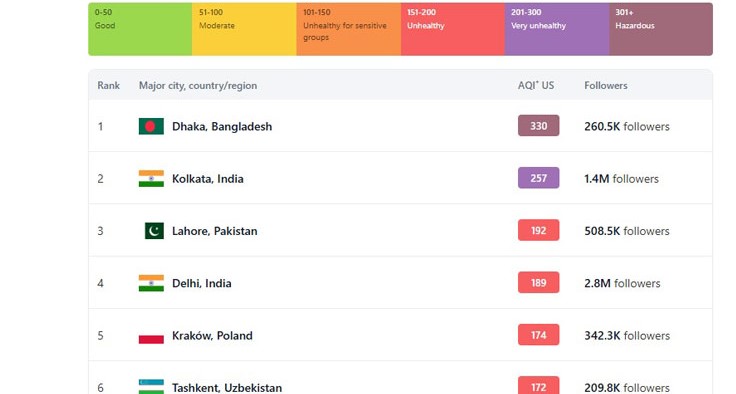
Task: Click the Bangladesh flag icon
Action: (x=151, y=126)
